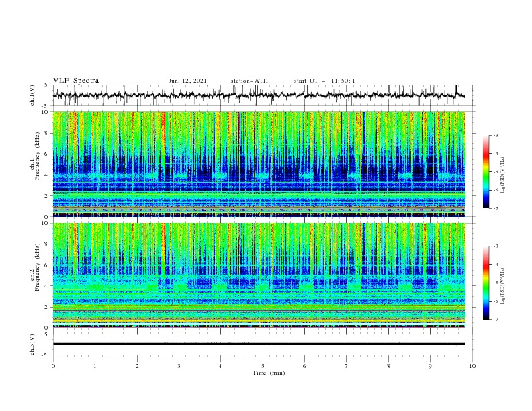The height and width of the screenshot is (411, 532).
Task: Click the ch.1 voltage waveform trace panel
Action: click(x=263, y=95)
